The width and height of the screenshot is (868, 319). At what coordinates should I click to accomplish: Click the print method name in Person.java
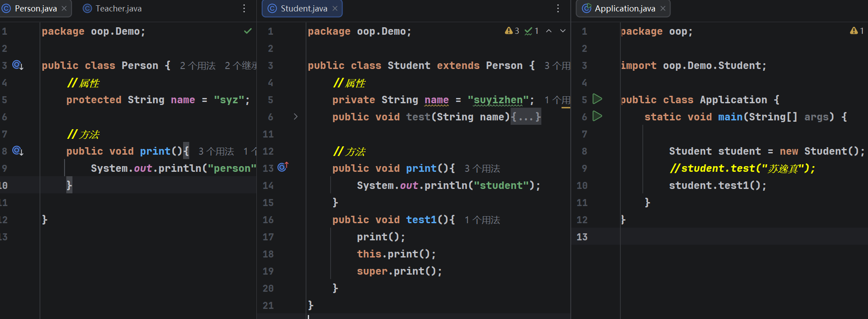click(x=155, y=151)
